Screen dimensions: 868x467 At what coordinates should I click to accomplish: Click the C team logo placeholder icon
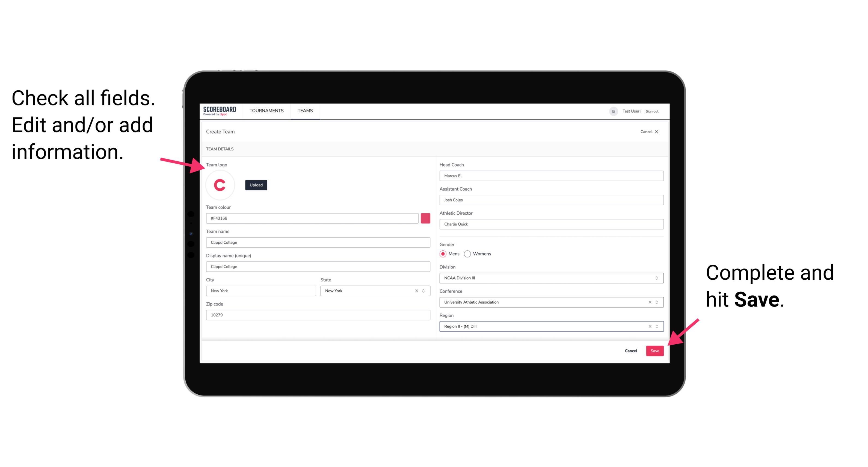point(220,184)
